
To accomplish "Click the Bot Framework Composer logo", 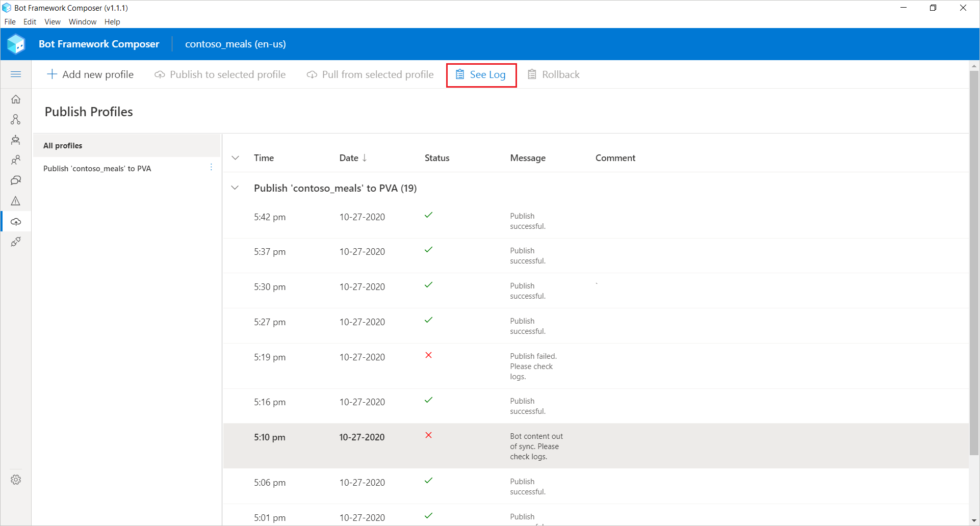I will click(16, 44).
